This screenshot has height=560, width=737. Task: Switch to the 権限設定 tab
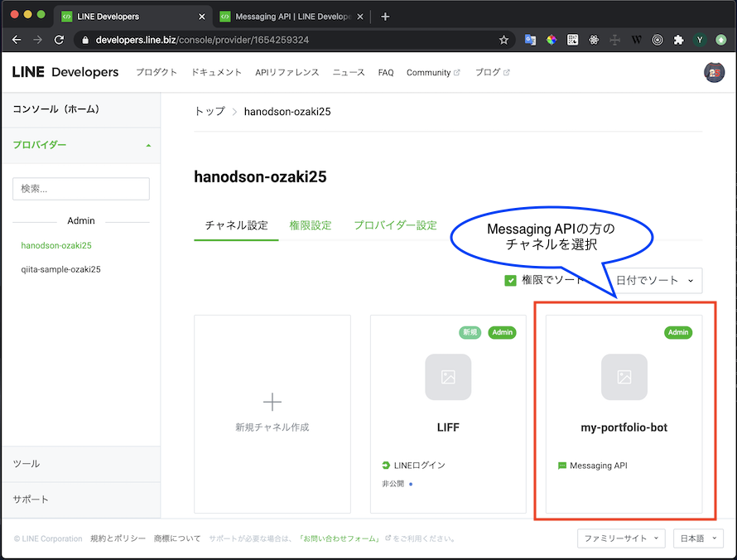pyautogui.click(x=311, y=225)
